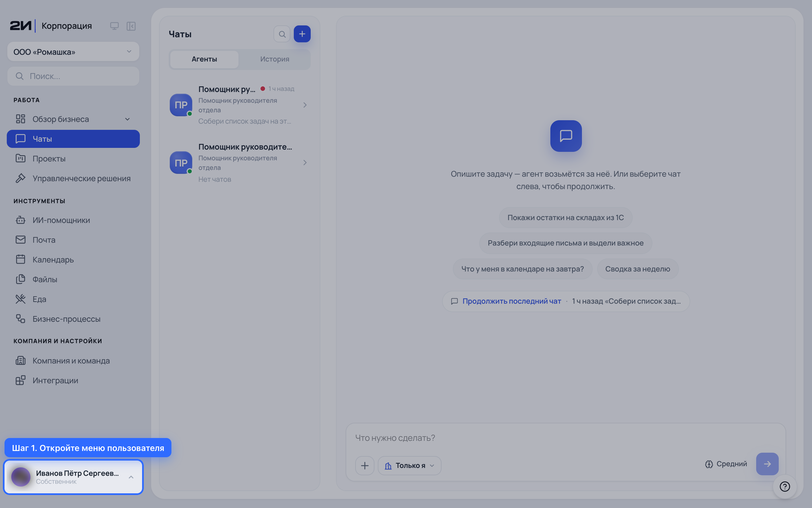This screenshot has width=812, height=508.
Task: Click Что у меня в календаре на завтра?
Action: pyautogui.click(x=522, y=269)
